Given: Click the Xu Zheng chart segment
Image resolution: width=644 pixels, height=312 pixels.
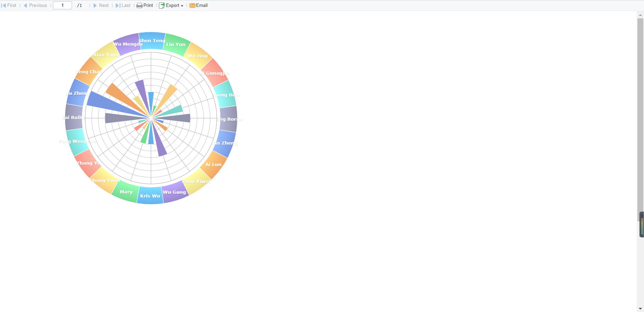Looking at the screenshot, I should click(x=77, y=93).
